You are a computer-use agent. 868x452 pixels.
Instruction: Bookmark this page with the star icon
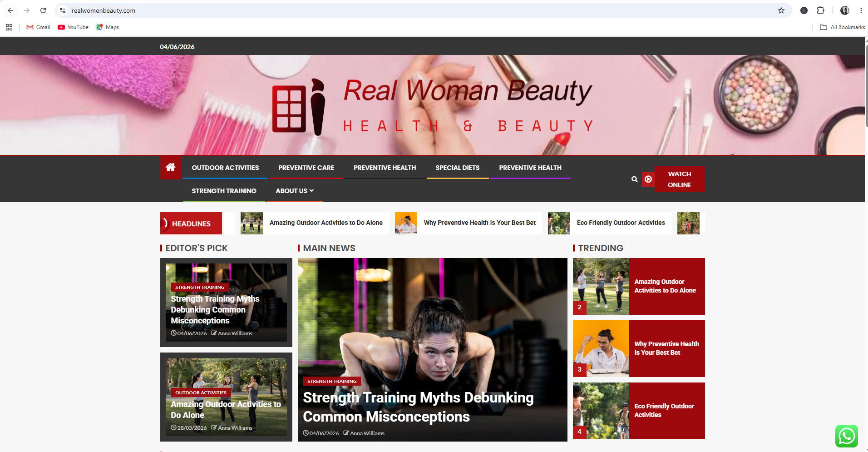[x=781, y=10]
